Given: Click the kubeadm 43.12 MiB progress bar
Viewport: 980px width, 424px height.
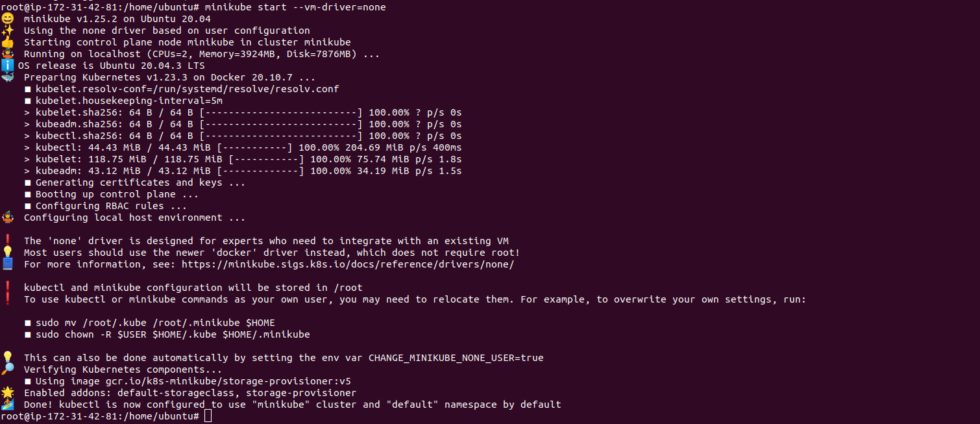Looking at the screenshot, I should tap(260, 171).
